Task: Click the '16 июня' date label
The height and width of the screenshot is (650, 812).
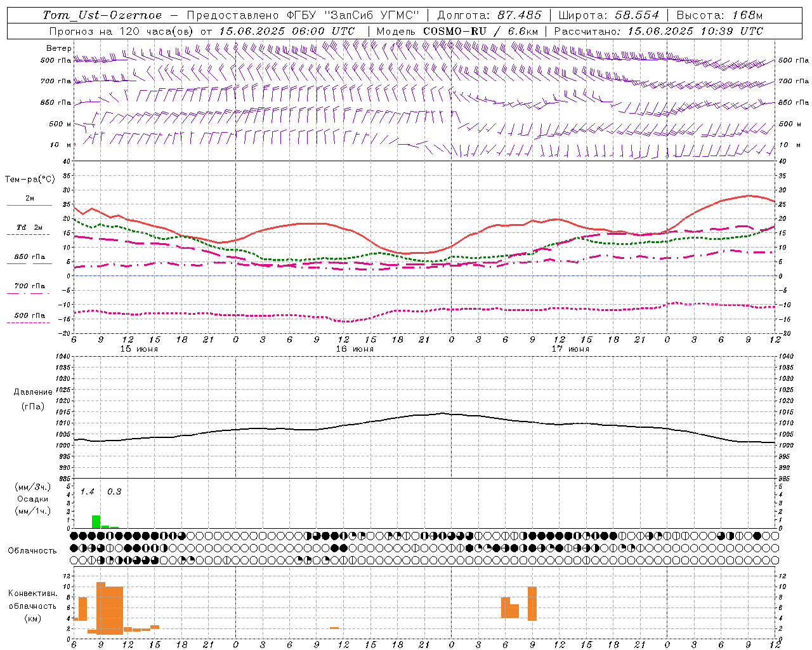Action: pos(355,349)
